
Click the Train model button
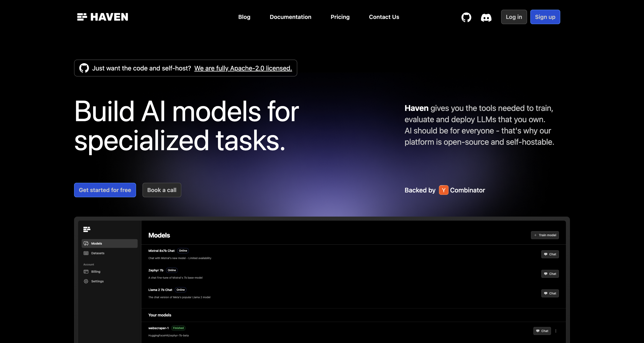coord(545,235)
